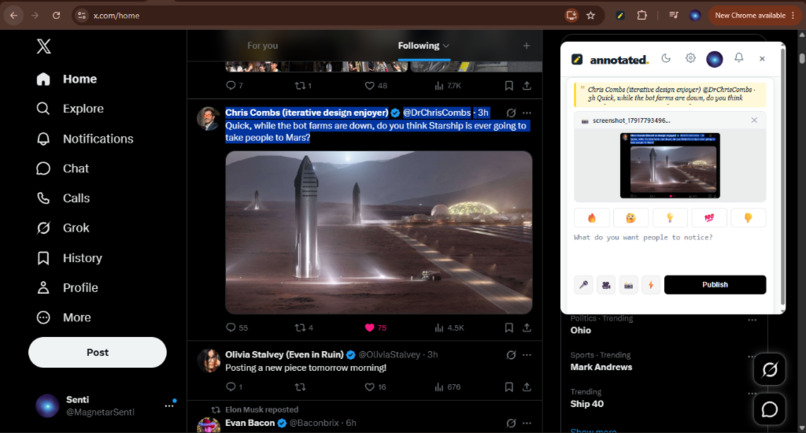Image resolution: width=806 pixels, height=433 pixels.
Task: Repost Olivia Stalvey's post
Action: click(x=300, y=387)
